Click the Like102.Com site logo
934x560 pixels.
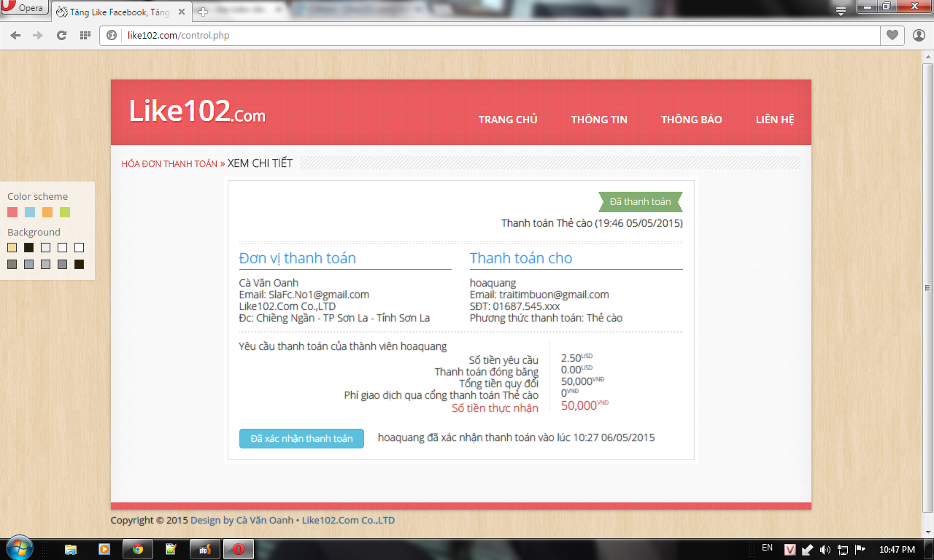click(x=197, y=112)
